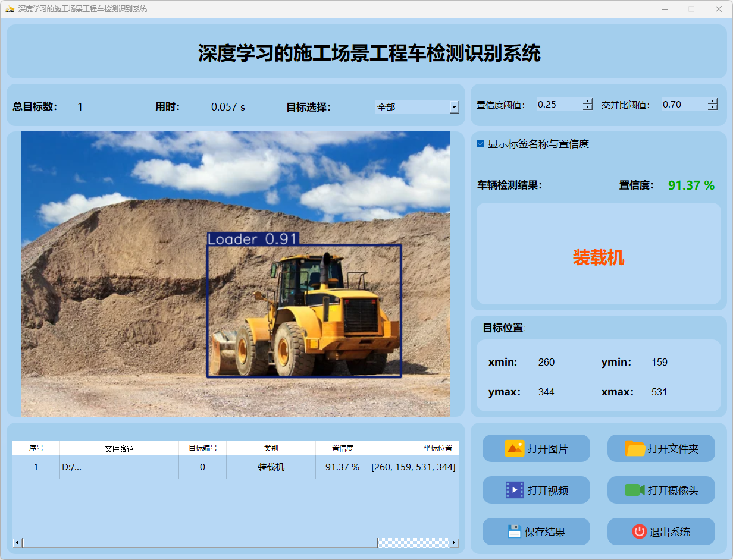Viewport: 733px width, 560px height.
Task: Decrease the confidence threshold with down arrow
Action: pyautogui.click(x=588, y=108)
